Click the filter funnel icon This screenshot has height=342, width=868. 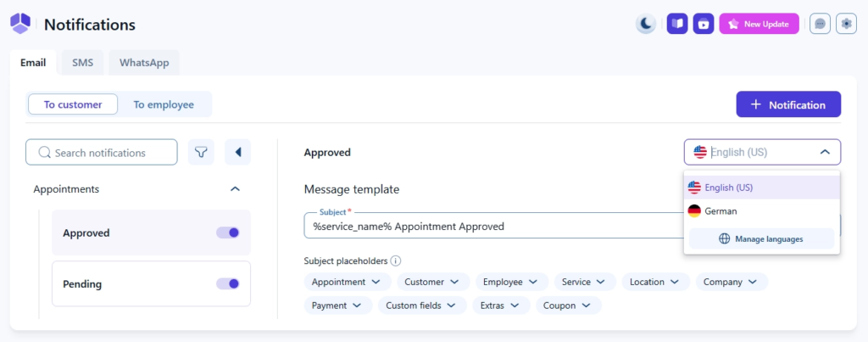coord(201,153)
